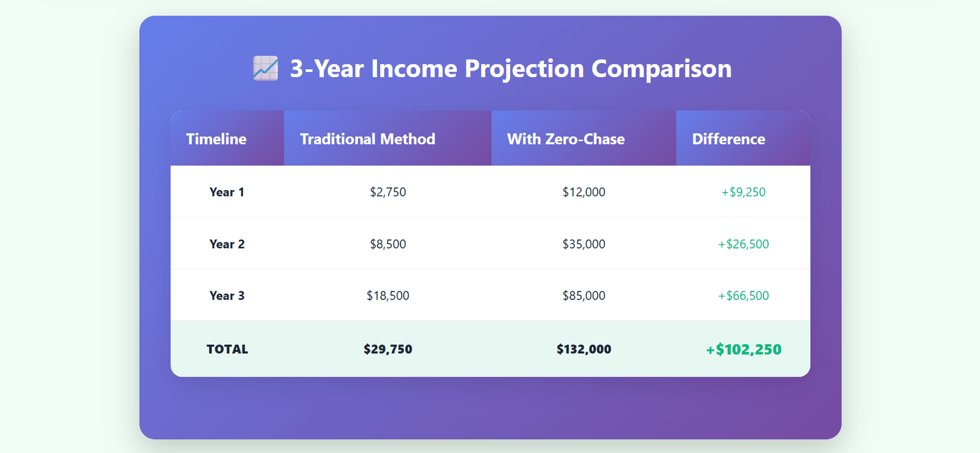Select the $12,000 Zero-Chase value

click(583, 192)
